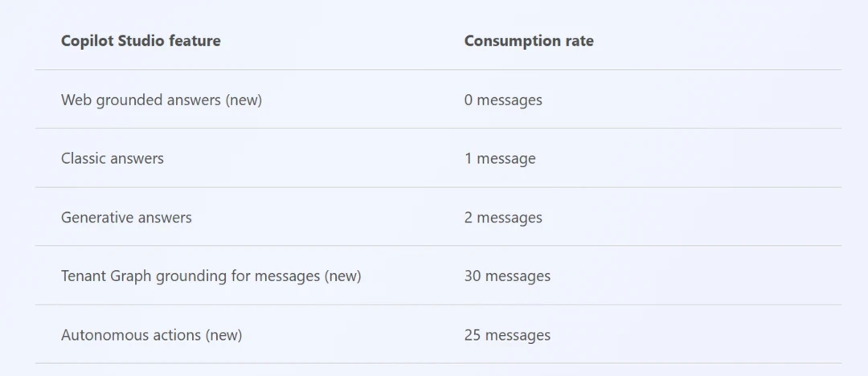Click the "2 messages" consumption value

click(x=503, y=218)
